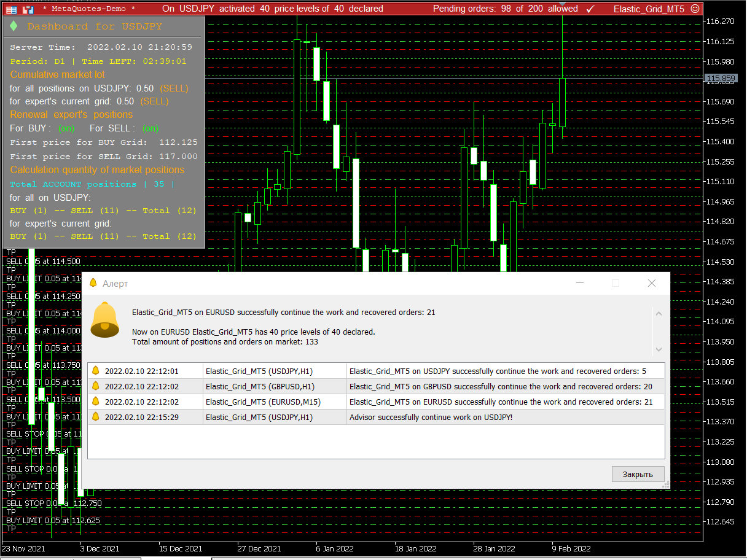
Task: Click 'First price for BUY Grid: 112.125'
Action: [x=104, y=142]
